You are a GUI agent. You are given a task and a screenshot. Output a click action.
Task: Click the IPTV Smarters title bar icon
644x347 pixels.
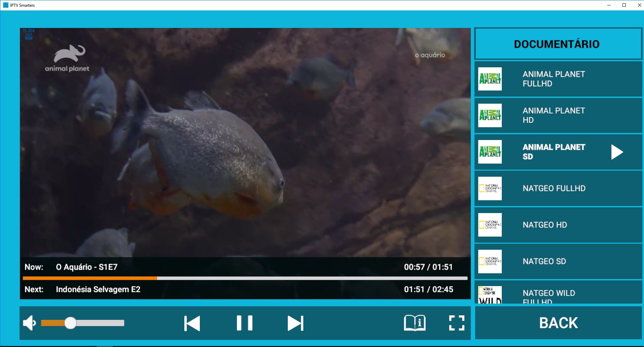click(5, 5)
